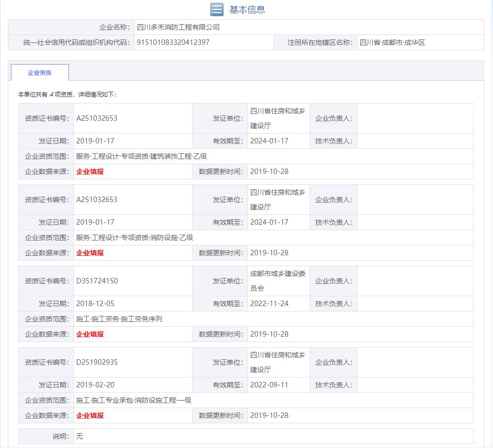493x448 pixels.
Task: Click scope 消防设施工程一级 text
Action: click(134, 400)
